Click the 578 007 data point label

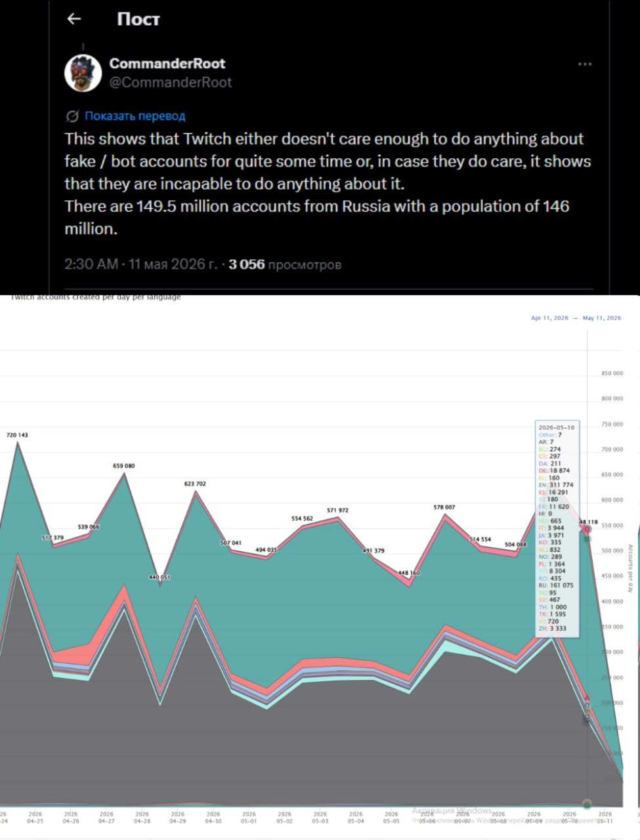[444, 507]
